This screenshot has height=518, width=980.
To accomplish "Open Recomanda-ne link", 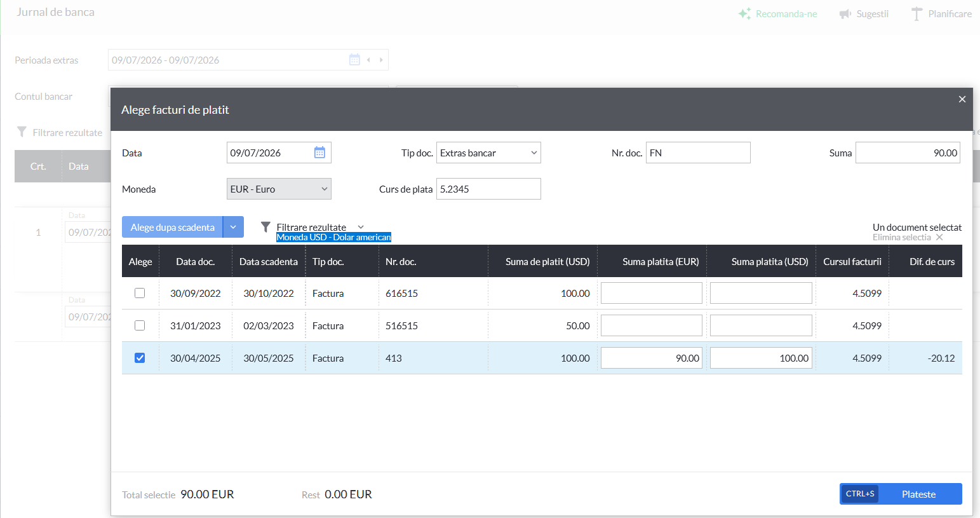I will [x=786, y=14].
